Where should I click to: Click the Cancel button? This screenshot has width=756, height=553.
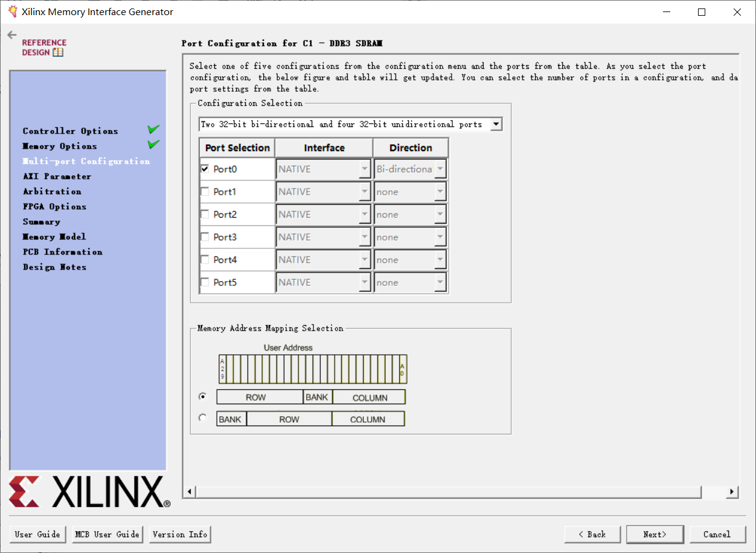pos(717,534)
